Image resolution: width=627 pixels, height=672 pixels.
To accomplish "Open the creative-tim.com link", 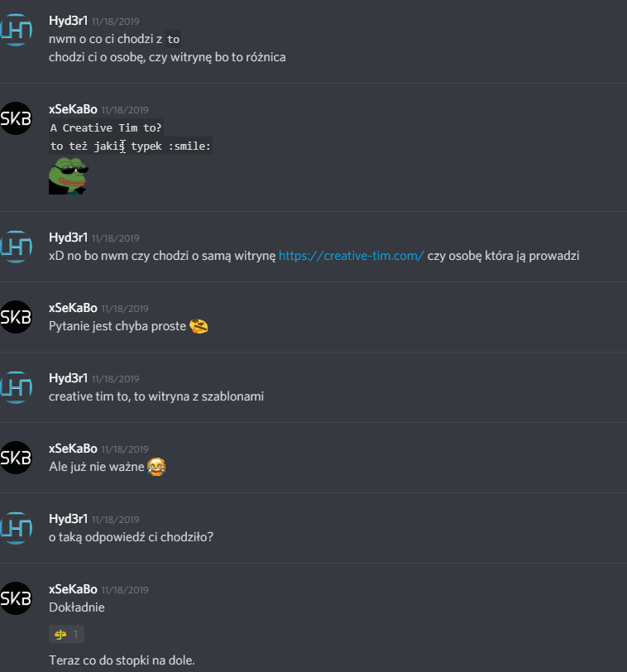I will [352, 256].
